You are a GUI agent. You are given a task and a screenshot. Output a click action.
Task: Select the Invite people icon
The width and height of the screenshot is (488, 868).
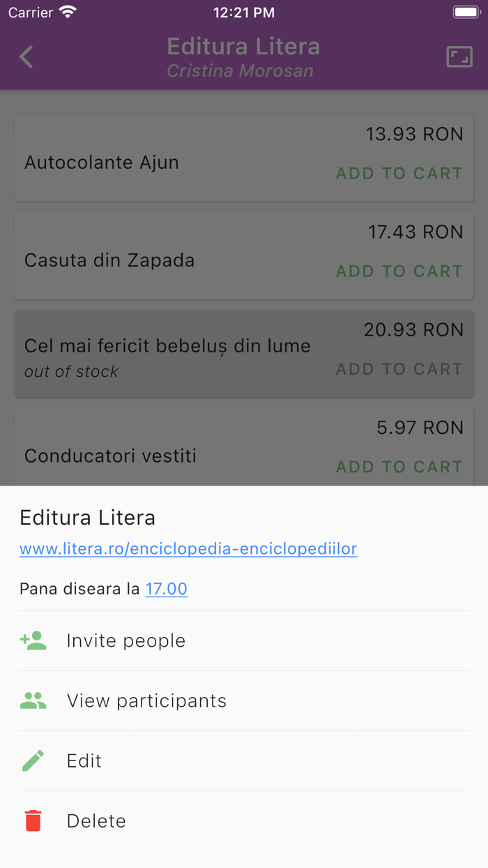tap(32, 639)
